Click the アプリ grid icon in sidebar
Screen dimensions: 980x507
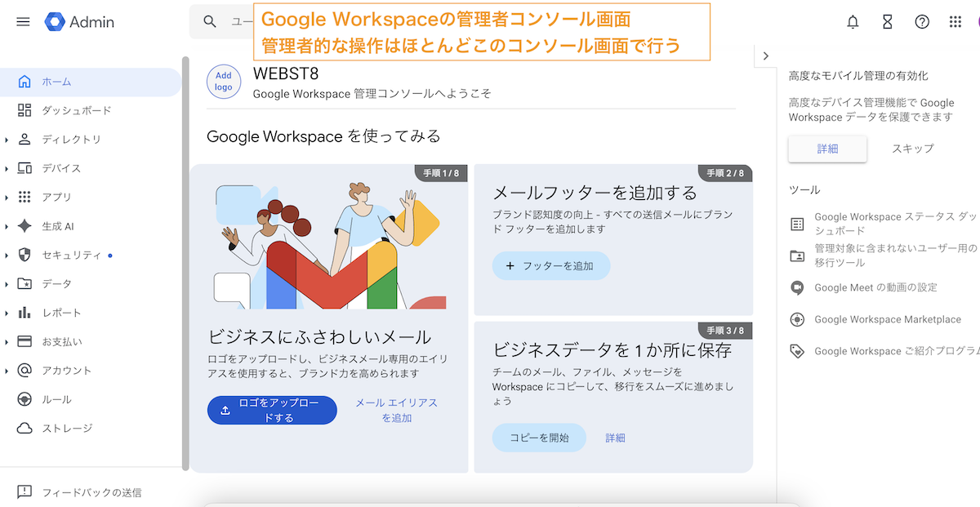coord(24,197)
